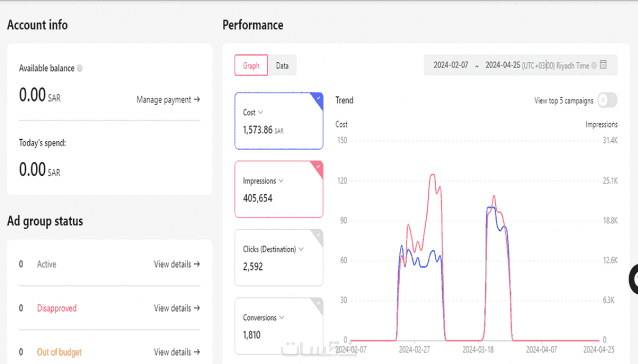
Task: Uncheck the Cost metric card checkmark
Action: (x=318, y=98)
